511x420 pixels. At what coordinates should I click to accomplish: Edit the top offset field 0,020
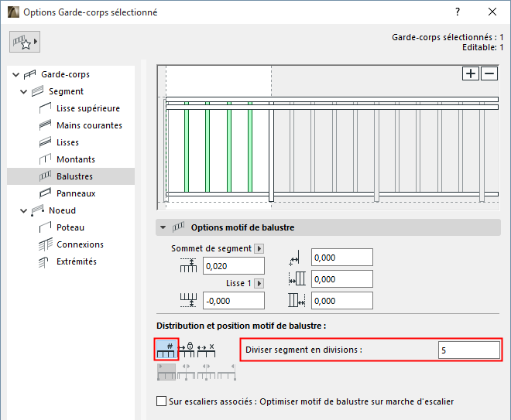click(x=234, y=266)
